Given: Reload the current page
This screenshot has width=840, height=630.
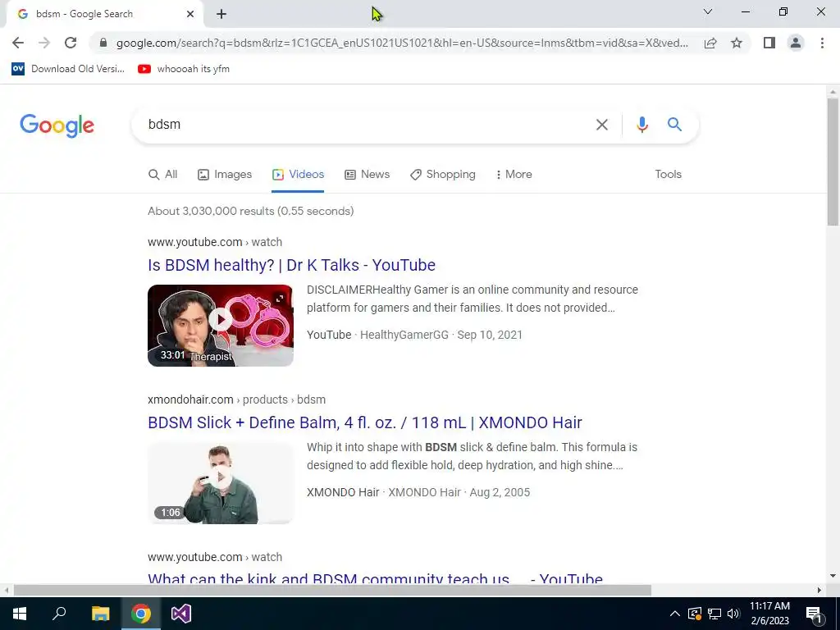Looking at the screenshot, I should pos(71,43).
